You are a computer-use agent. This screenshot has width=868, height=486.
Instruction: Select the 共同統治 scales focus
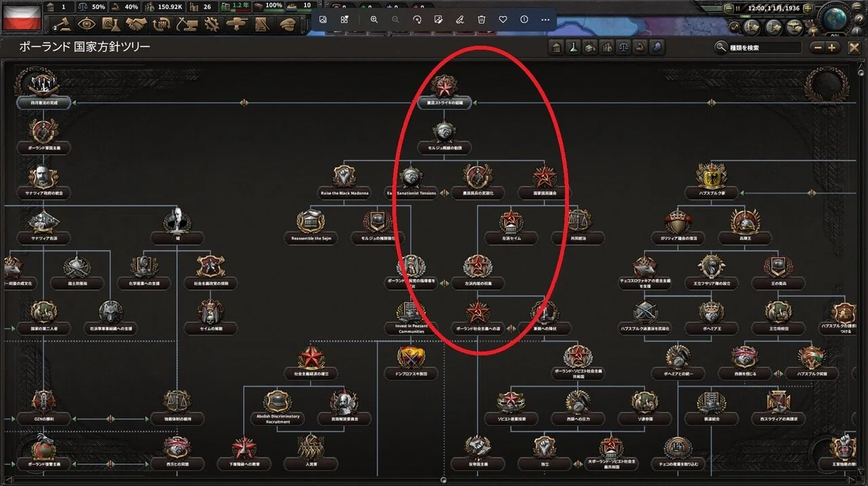(577, 226)
